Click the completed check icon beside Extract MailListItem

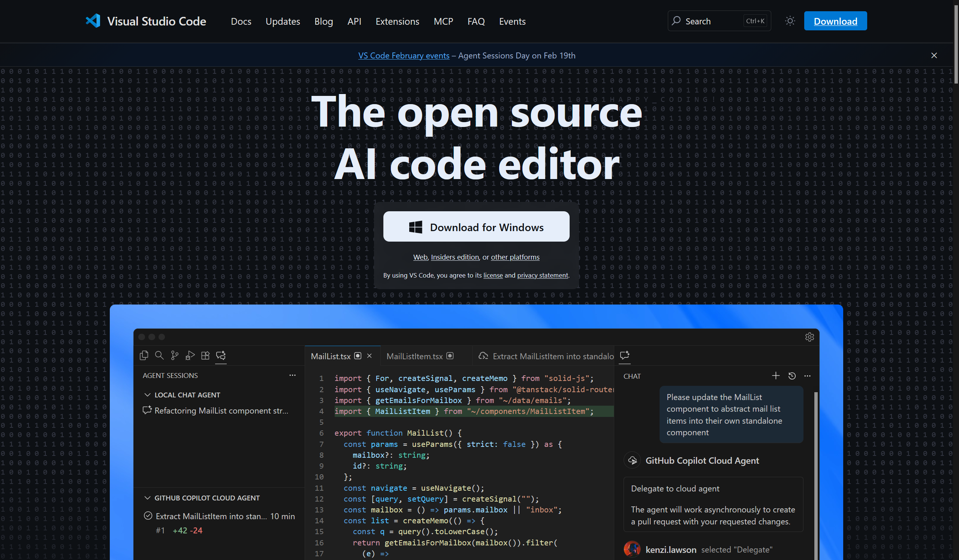coord(148,516)
